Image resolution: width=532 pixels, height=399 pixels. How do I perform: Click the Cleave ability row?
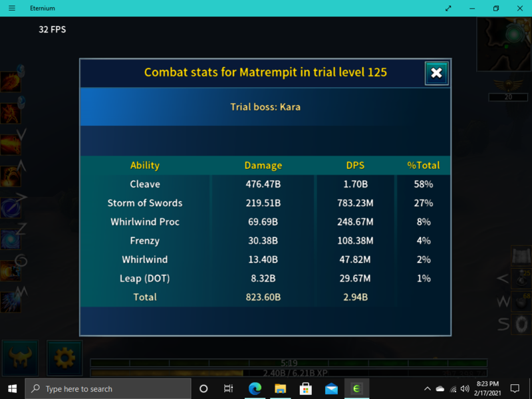click(x=145, y=184)
